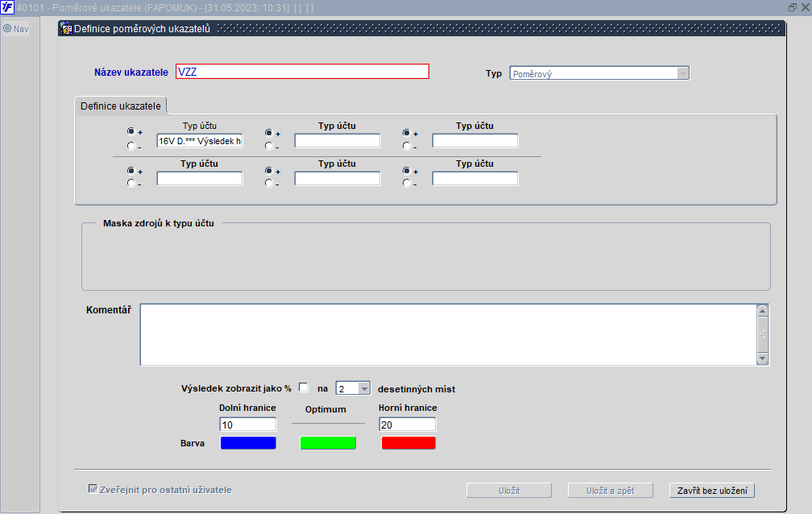Image resolution: width=812 pixels, height=514 pixels.
Task: Open the Typ Poměrový dropdown
Action: [683, 73]
